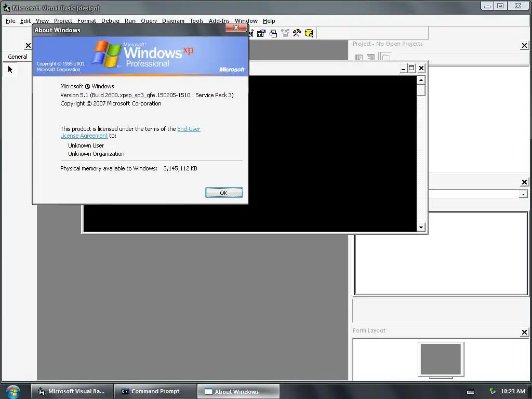Close the inner console child window
The height and width of the screenshot is (399, 532).
(x=421, y=68)
